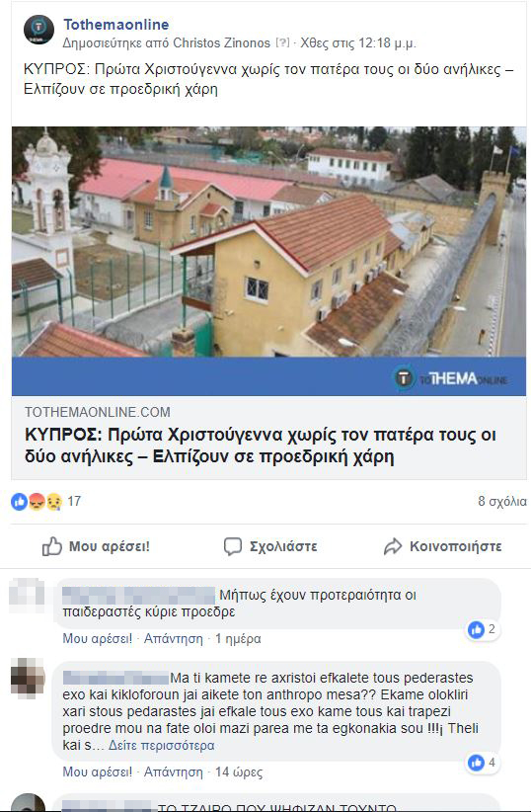The image size is (531, 812).
Task: Click the angry face reaction icon
Action: [37, 501]
